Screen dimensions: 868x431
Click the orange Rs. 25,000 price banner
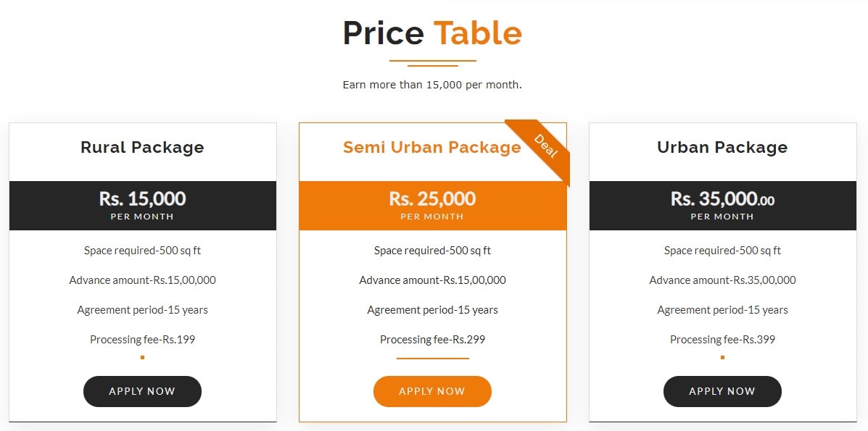coord(432,205)
